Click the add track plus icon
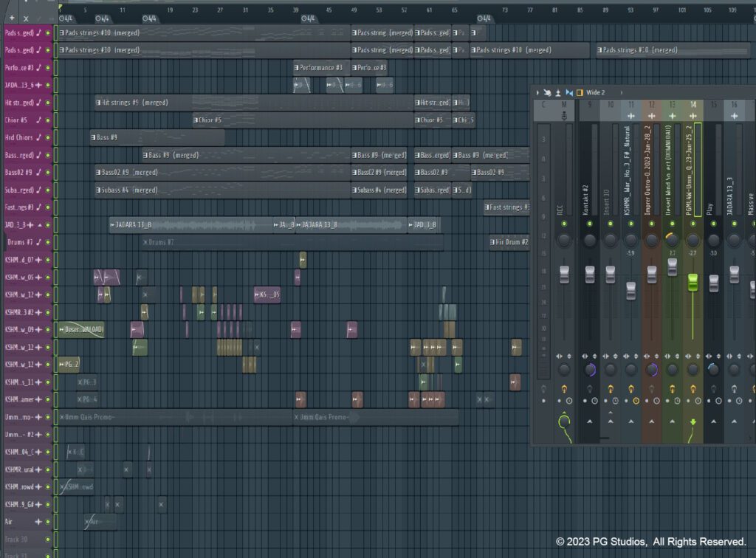 pyautogui.click(x=12, y=18)
